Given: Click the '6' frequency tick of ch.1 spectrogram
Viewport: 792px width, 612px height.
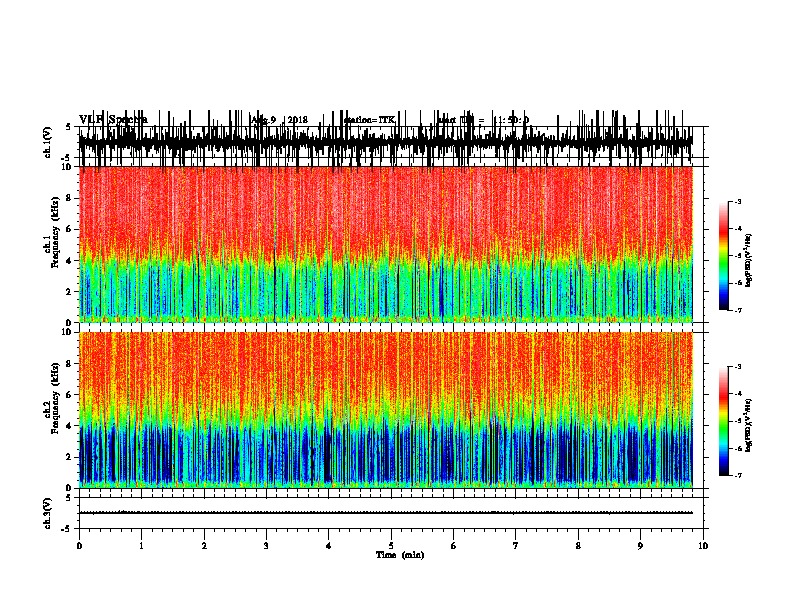Looking at the screenshot, I should pyautogui.click(x=69, y=229).
